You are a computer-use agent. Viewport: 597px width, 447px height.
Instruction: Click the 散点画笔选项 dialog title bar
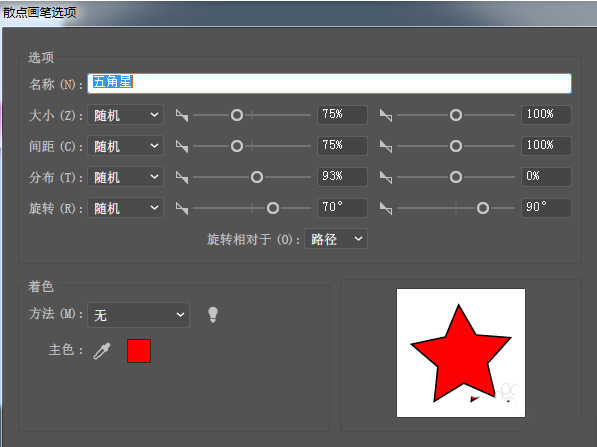pos(298,13)
